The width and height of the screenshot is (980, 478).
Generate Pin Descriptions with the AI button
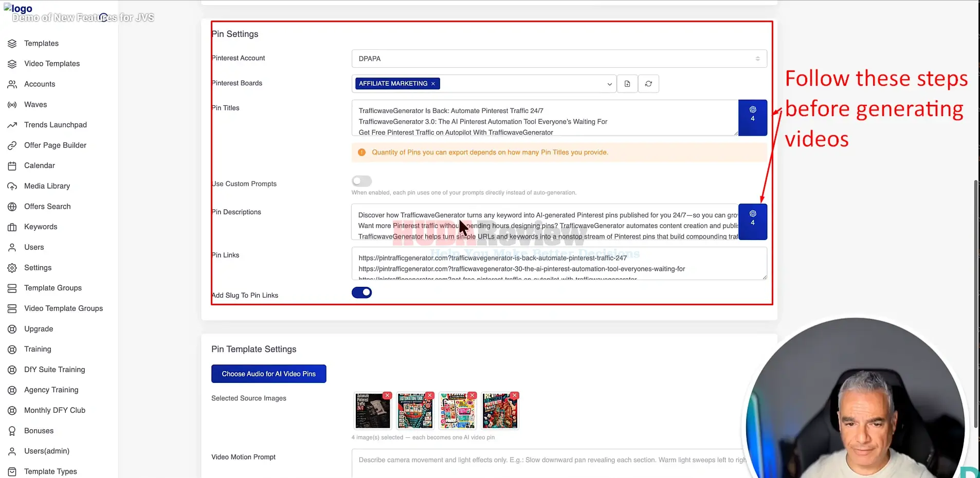click(753, 222)
